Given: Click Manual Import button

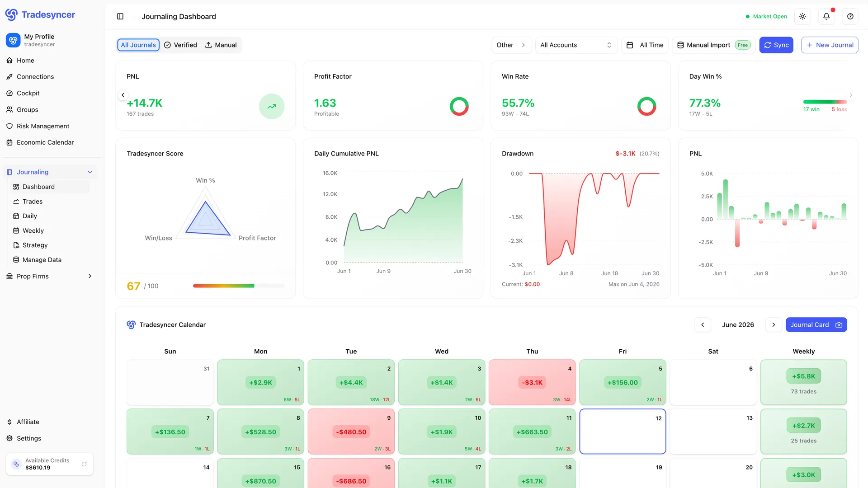Looking at the screenshot, I should click(x=713, y=45).
